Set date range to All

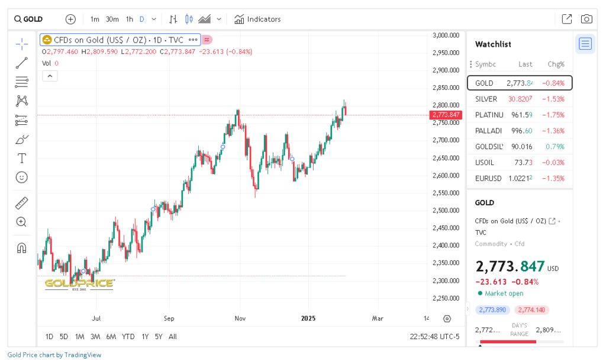(x=173, y=337)
